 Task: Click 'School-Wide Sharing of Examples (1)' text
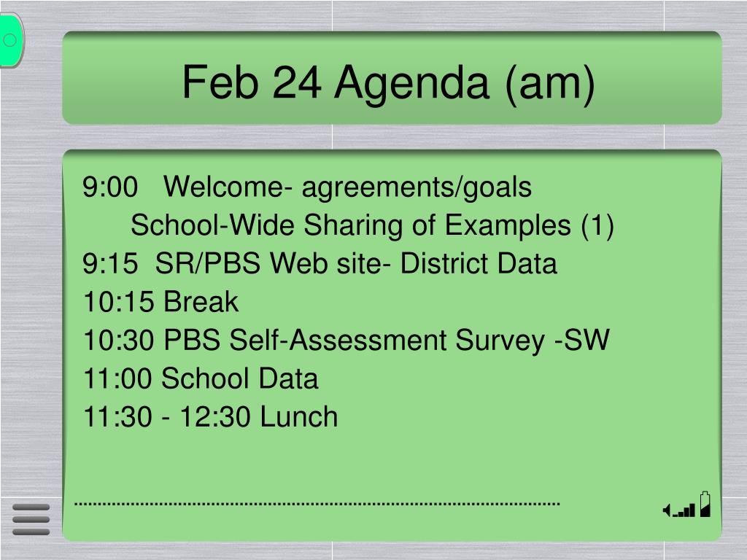click(x=372, y=225)
